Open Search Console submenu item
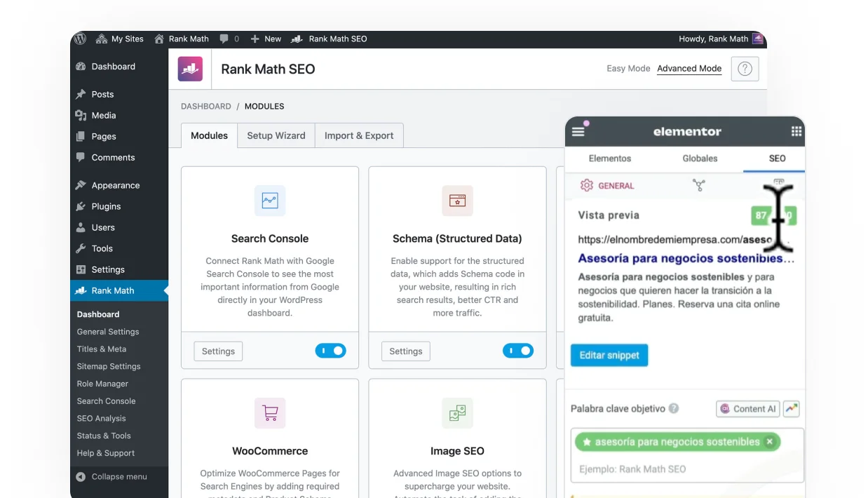 pos(106,401)
